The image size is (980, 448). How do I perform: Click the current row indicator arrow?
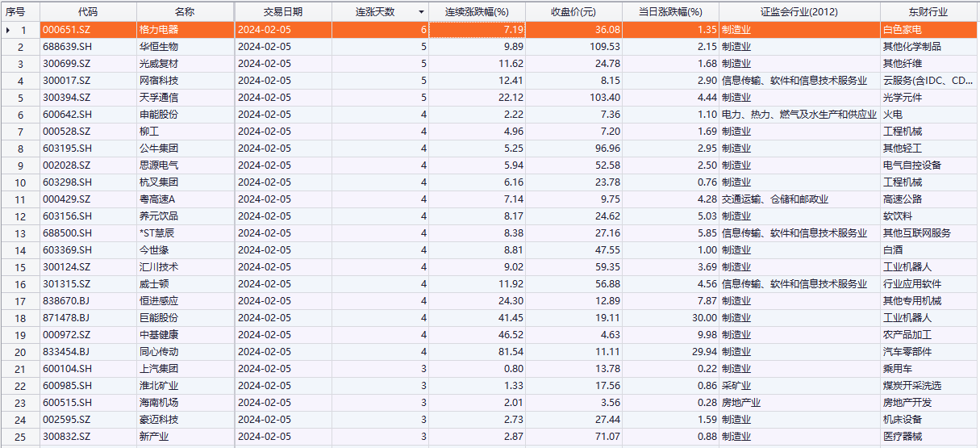(x=8, y=30)
